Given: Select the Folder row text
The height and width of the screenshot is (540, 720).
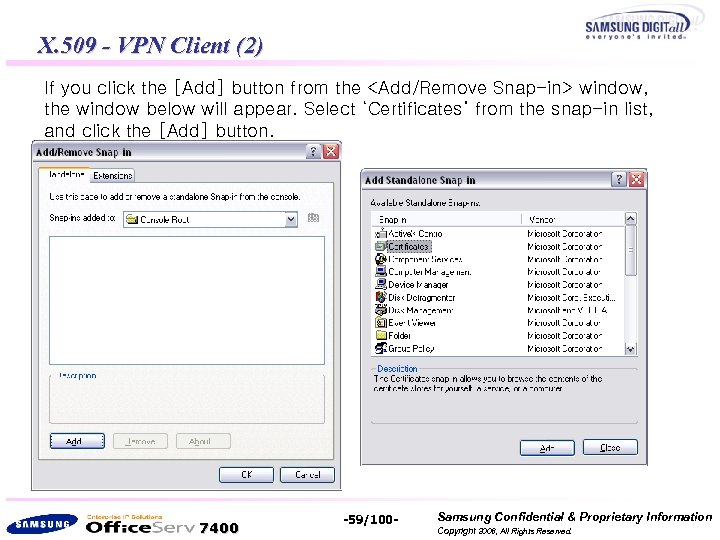Looking at the screenshot, I should tap(399, 336).
